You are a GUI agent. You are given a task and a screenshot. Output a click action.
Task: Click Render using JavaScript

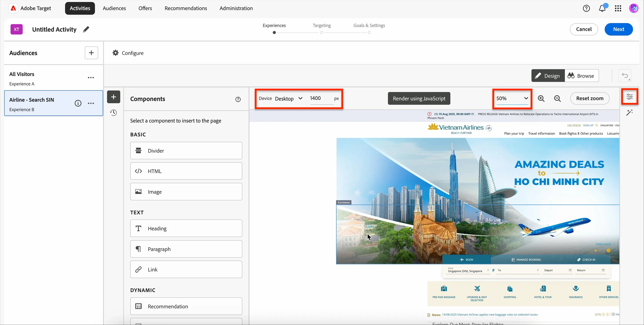pyautogui.click(x=419, y=98)
